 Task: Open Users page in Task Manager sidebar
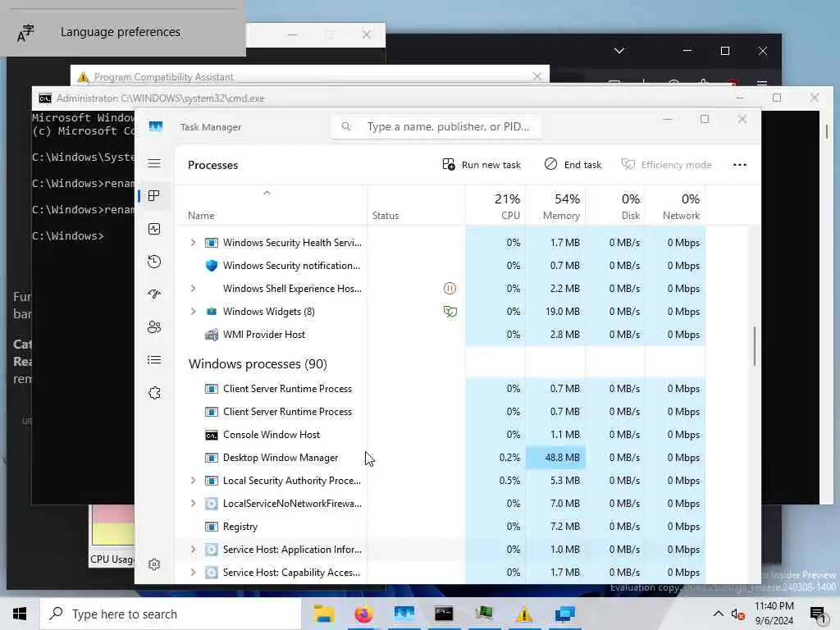pyautogui.click(x=154, y=326)
